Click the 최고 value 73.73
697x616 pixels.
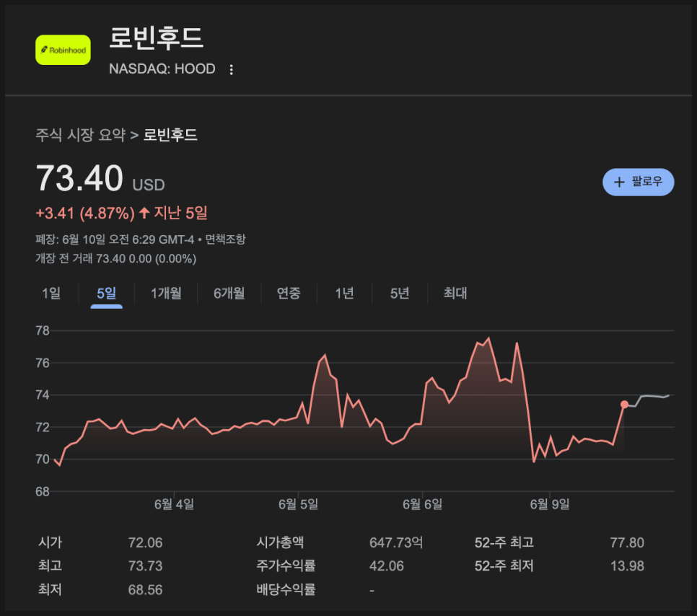click(x=145, y=566)
